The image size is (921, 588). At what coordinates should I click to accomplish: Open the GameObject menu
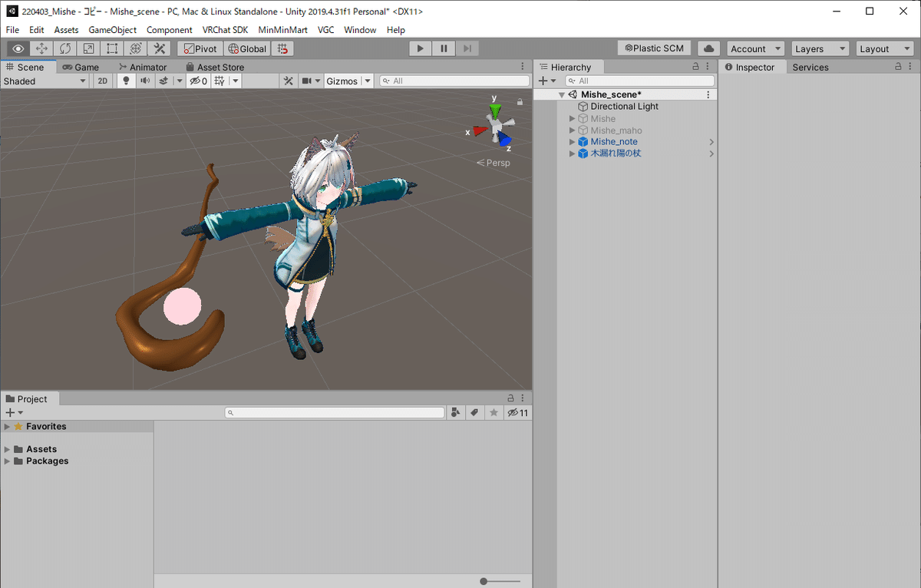(113, 30)
